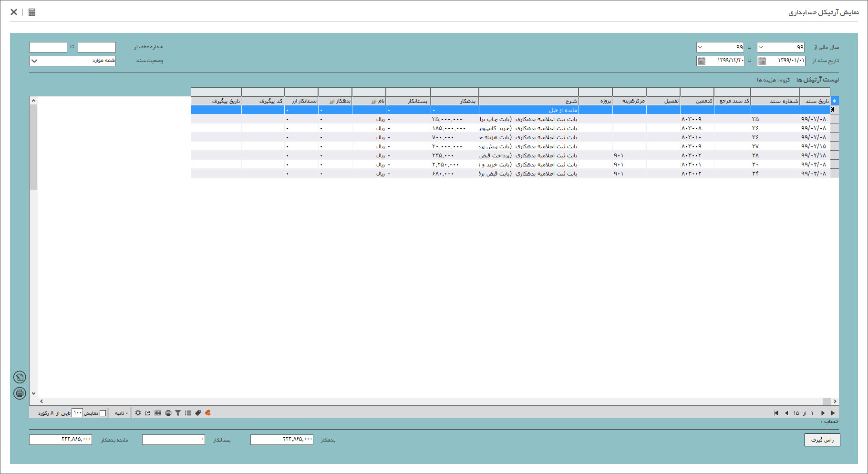868x474 pixels.
Task: Select the row with debit ۲,۲۵۰,۰۰۰
Action: point(511,165)
